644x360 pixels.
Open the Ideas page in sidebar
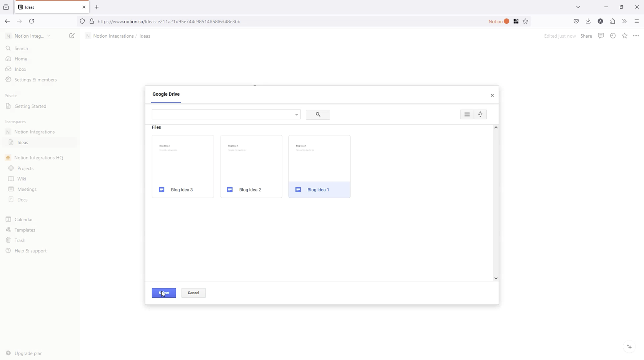click(x=23, y=143)
